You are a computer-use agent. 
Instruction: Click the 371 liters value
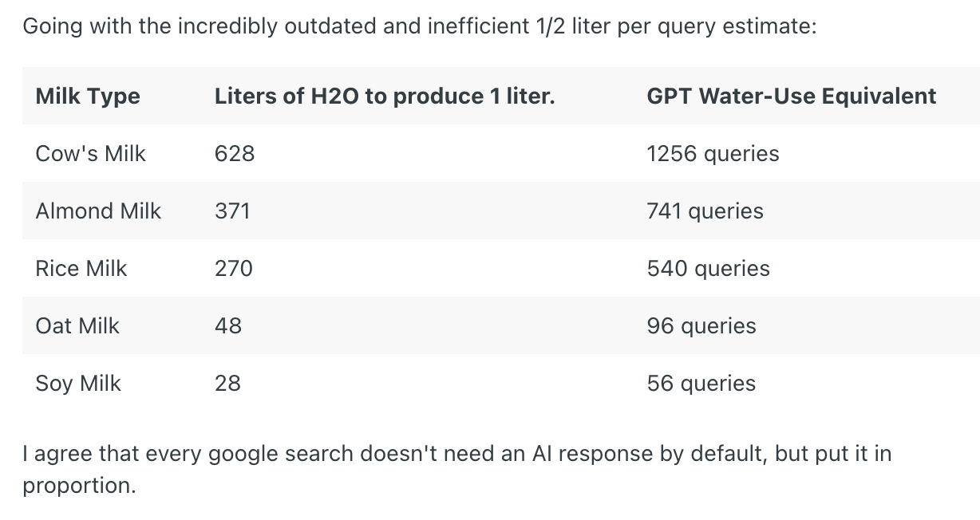(232, 211)
